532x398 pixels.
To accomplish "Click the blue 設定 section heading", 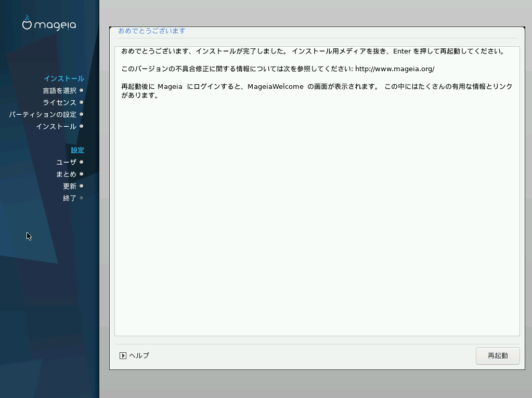I will (77, 151).
